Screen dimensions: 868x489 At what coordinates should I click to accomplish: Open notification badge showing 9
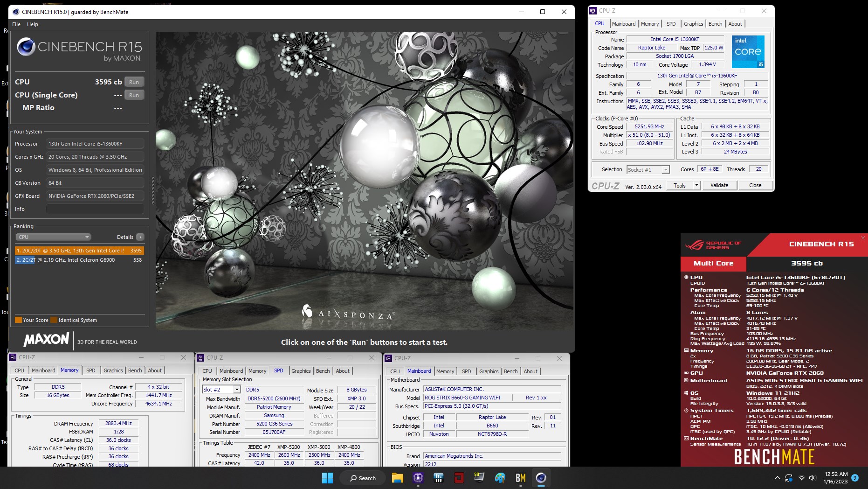pos(855,478)
